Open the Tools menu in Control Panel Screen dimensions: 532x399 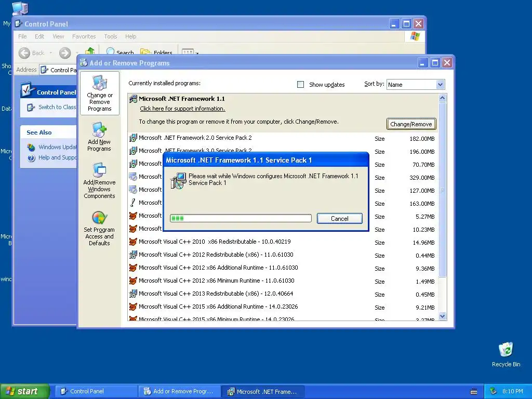[x=111, y=36]
